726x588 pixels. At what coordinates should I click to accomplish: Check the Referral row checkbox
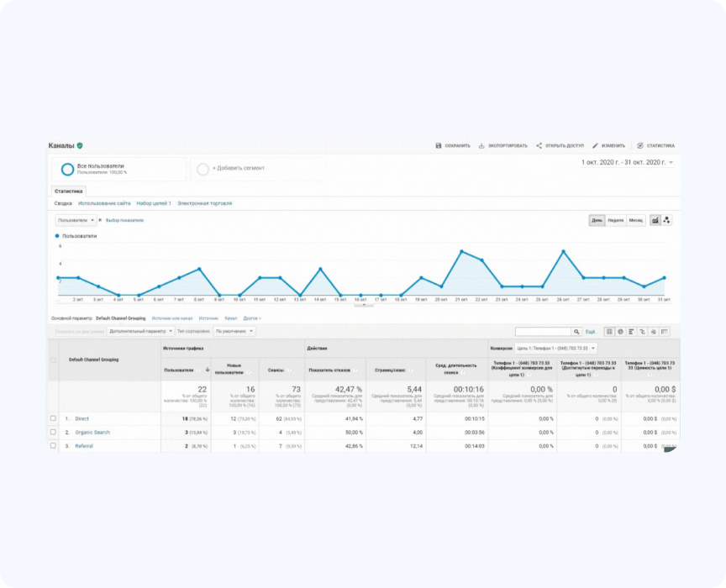[53, 446]
